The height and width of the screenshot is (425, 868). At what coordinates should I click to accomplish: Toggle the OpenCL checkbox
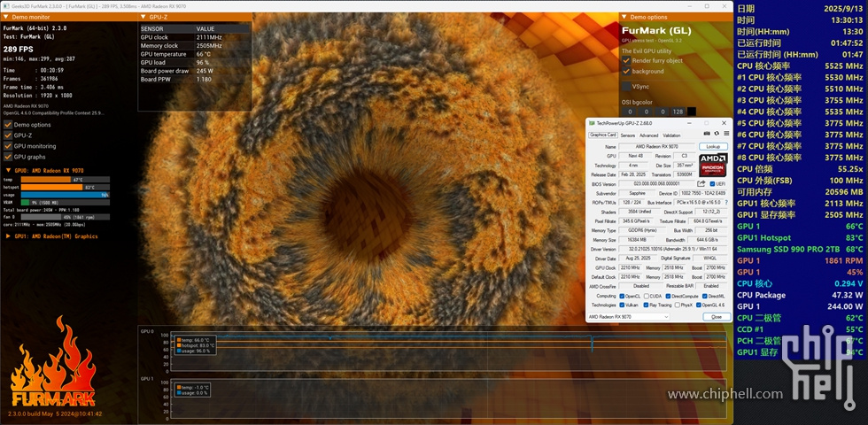622,296
